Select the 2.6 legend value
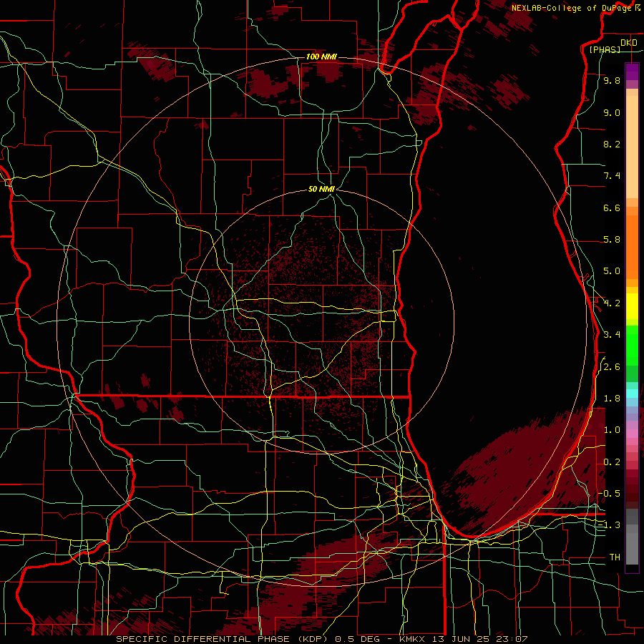Viewport: 644px width, 644px height. (612, 367)
